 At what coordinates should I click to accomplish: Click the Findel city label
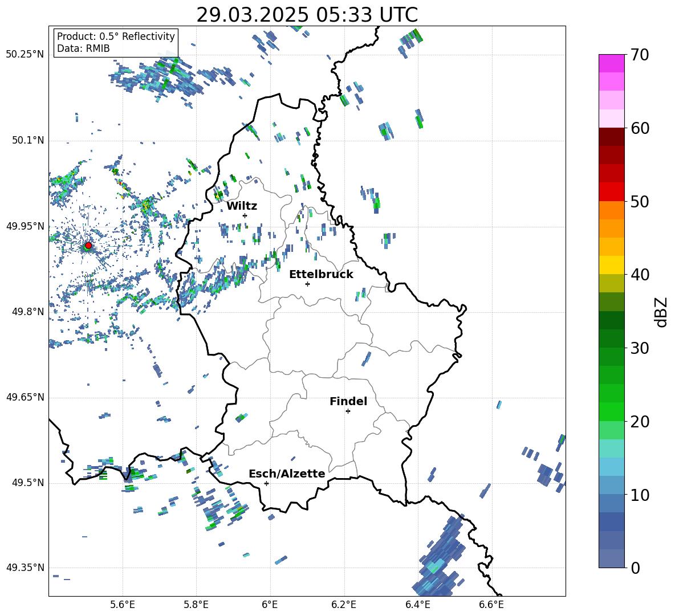pos(348,401)
